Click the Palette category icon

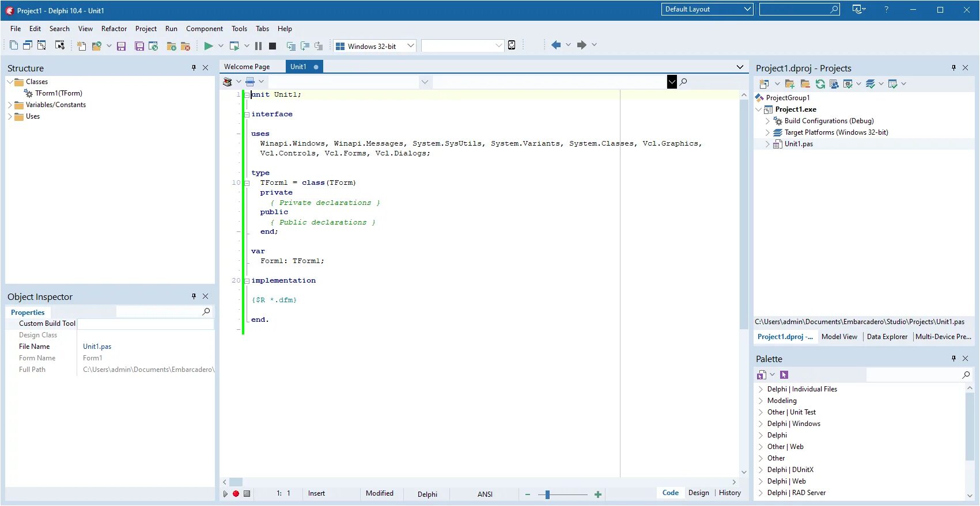point(762,375)
